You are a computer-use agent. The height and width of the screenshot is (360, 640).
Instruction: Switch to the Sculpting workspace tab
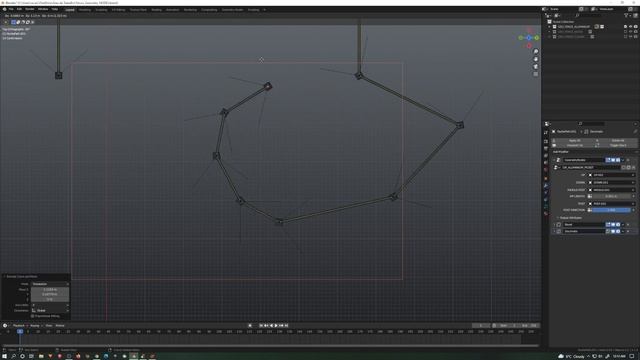tap(101, 9)
